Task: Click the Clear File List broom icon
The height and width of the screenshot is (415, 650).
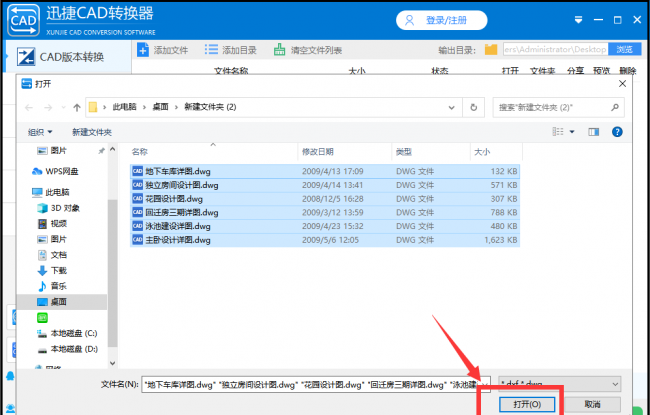Action: click(x=280, y=50)
